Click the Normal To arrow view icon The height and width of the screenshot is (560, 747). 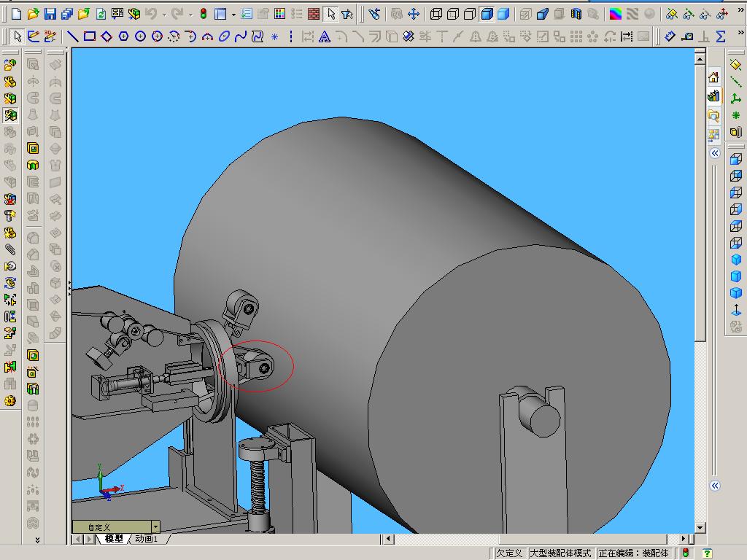pos(735,310)
